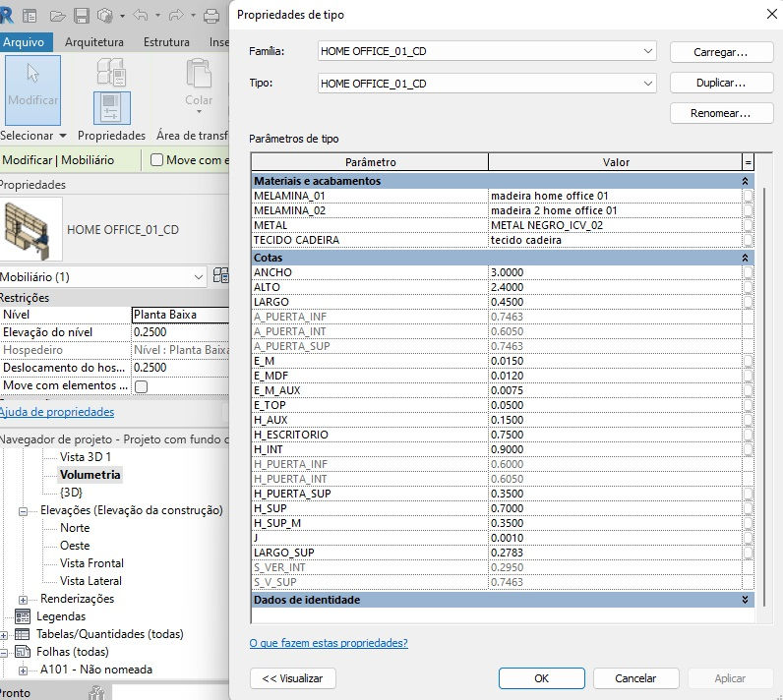Screen dimensions: 783x700
Task: Click the Propriedades panel icon
Action: 112,108
